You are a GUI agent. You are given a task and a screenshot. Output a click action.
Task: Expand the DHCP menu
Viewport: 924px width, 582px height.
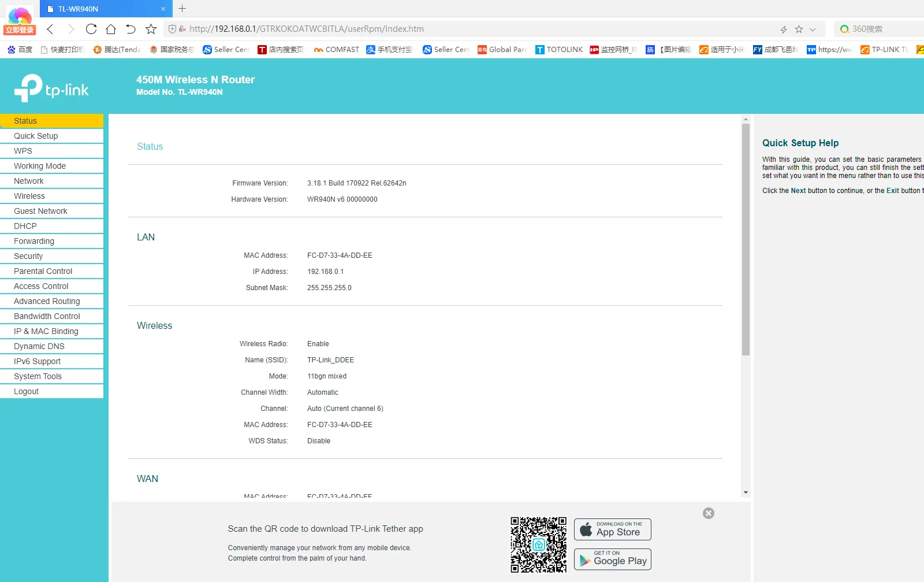[51, 226]
